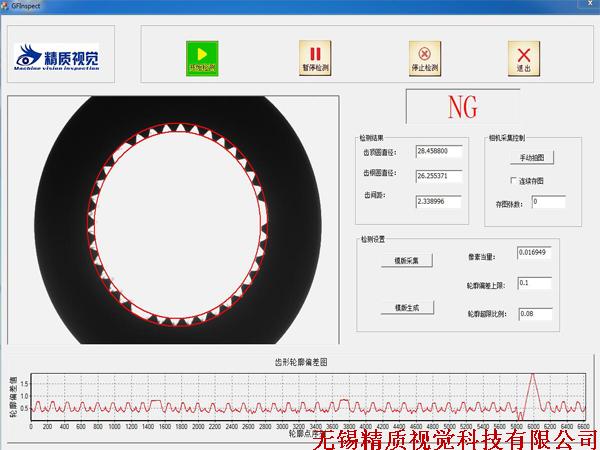Click the GFInspect title bar icon
Viewport: 600px width, 450px height.
pos(5,5)
